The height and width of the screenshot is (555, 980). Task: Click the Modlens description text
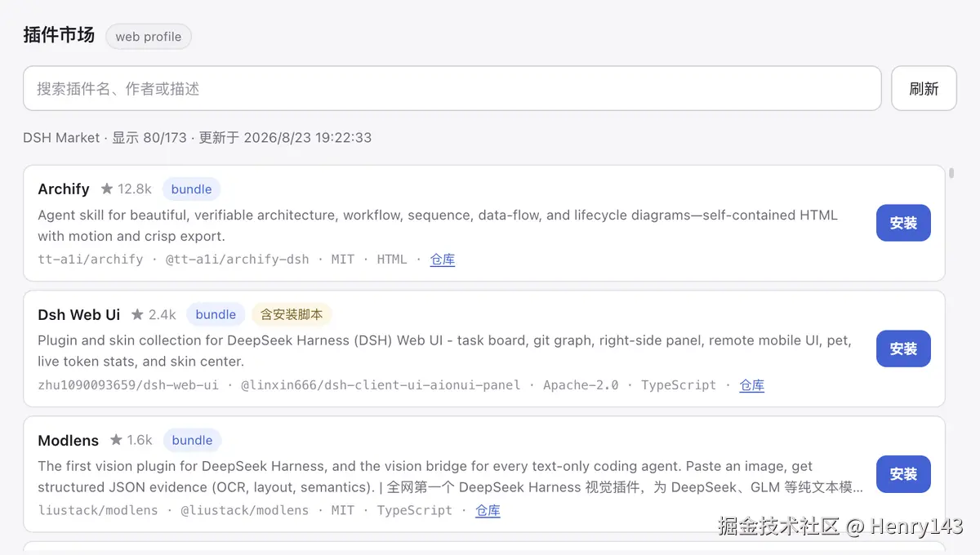(451, 477)
